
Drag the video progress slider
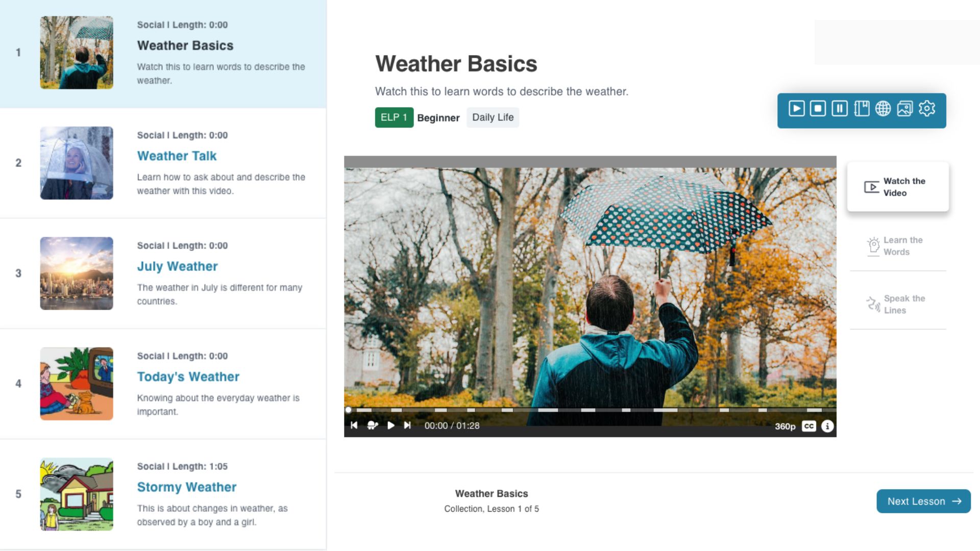(349, 409)
